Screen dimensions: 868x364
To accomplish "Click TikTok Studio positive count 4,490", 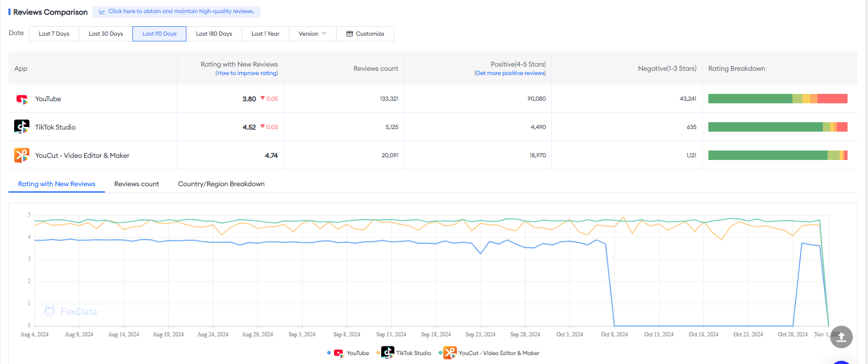I will click(538, 127).
